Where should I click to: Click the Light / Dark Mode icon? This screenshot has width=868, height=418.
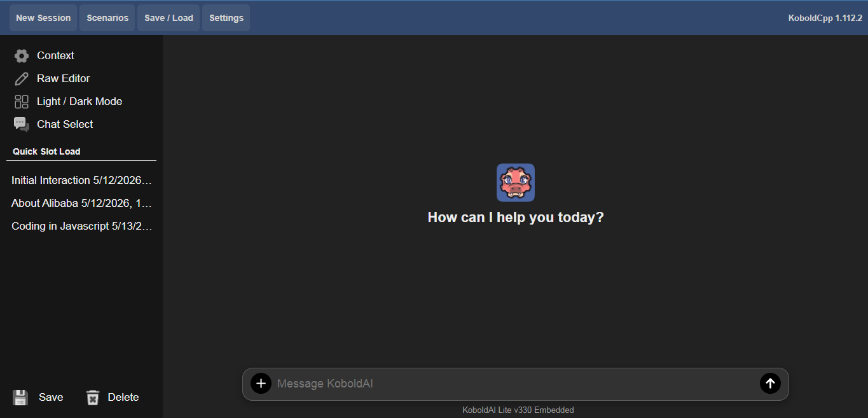coord(22,102)
